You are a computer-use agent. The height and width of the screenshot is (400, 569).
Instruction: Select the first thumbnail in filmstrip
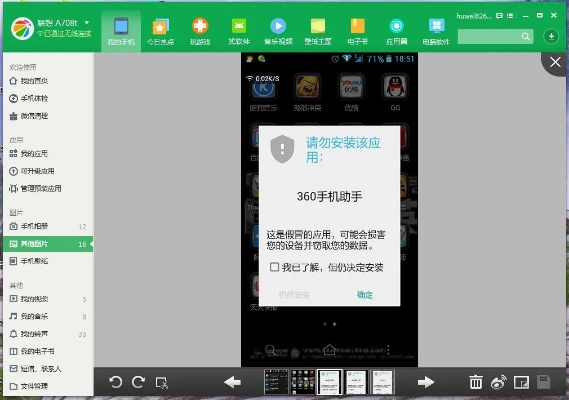(x=276, y=382)
